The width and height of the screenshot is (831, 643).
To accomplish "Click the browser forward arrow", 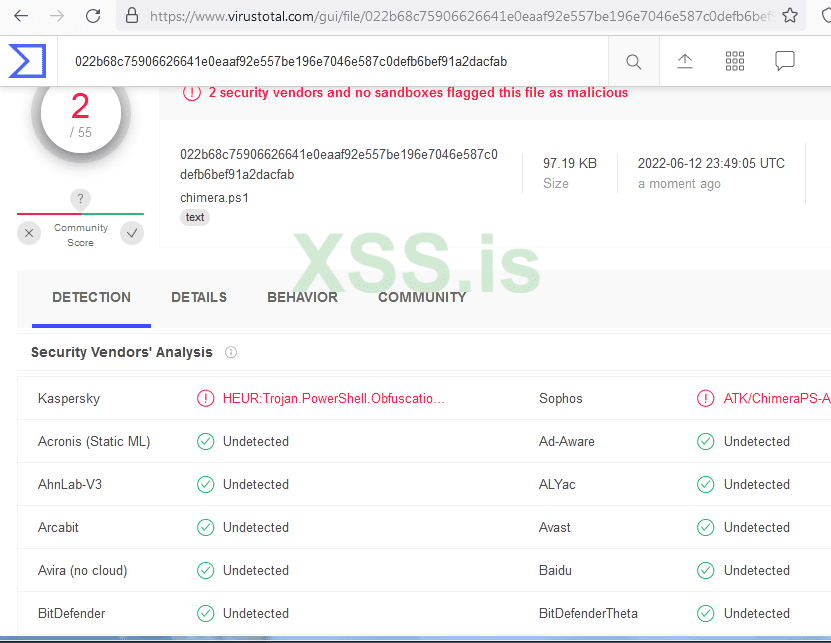I will (57, 16).
